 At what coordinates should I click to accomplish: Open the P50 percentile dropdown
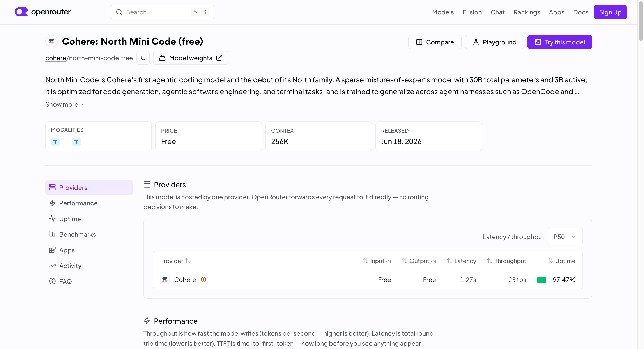point(565,237)
